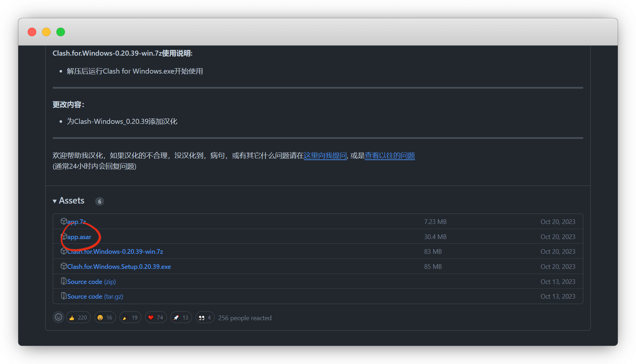The image size is (636, 364).
Task: Click package icon beside app.7z
Action: coord(64,221)
